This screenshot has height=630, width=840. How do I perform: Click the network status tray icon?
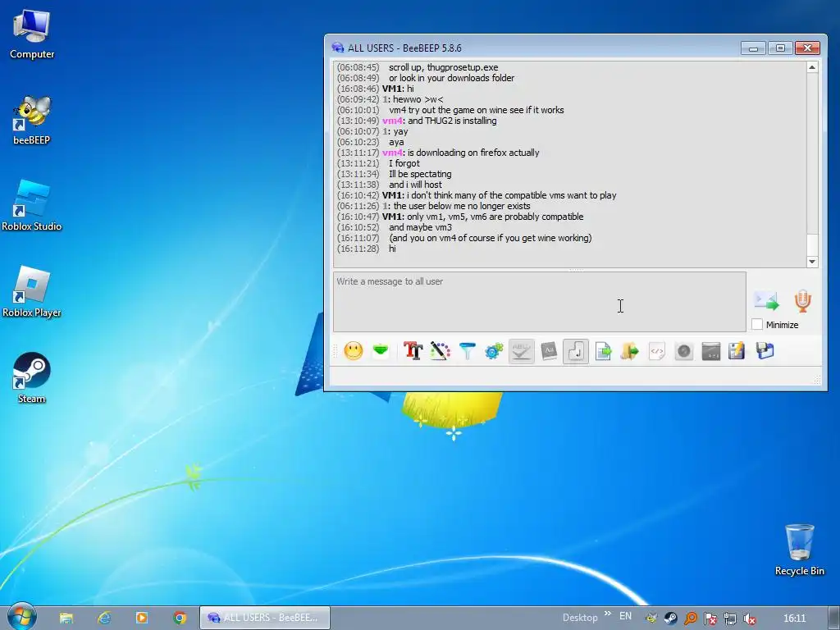point(729,619)
